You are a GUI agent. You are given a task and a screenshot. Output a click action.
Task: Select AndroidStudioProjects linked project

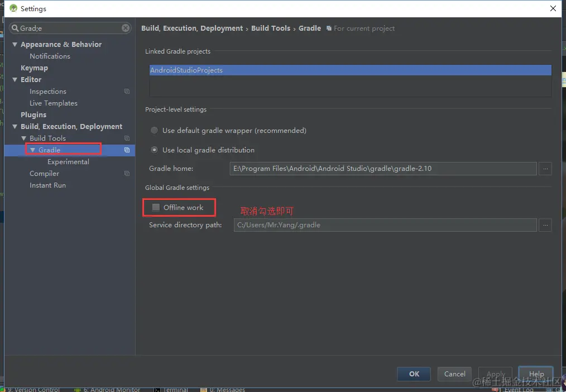click(350, 70)
